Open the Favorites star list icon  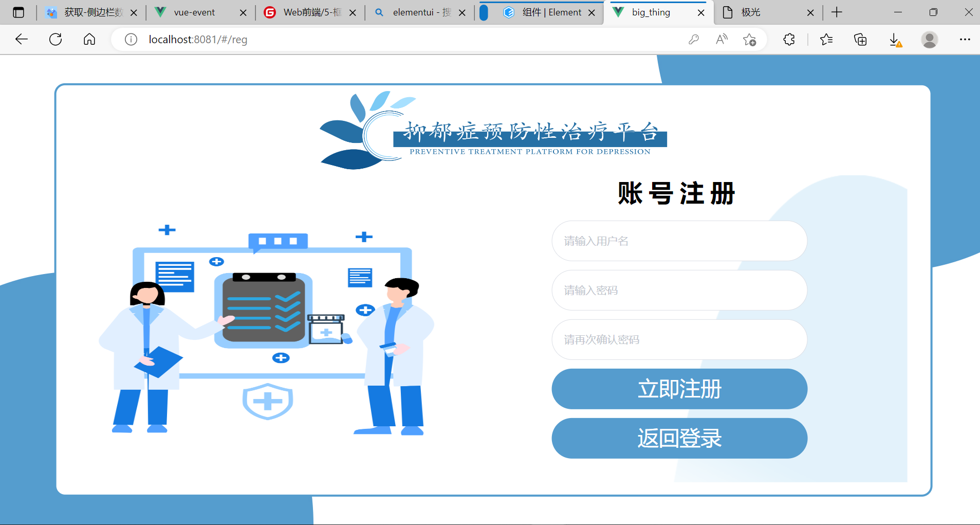[827, 39]
